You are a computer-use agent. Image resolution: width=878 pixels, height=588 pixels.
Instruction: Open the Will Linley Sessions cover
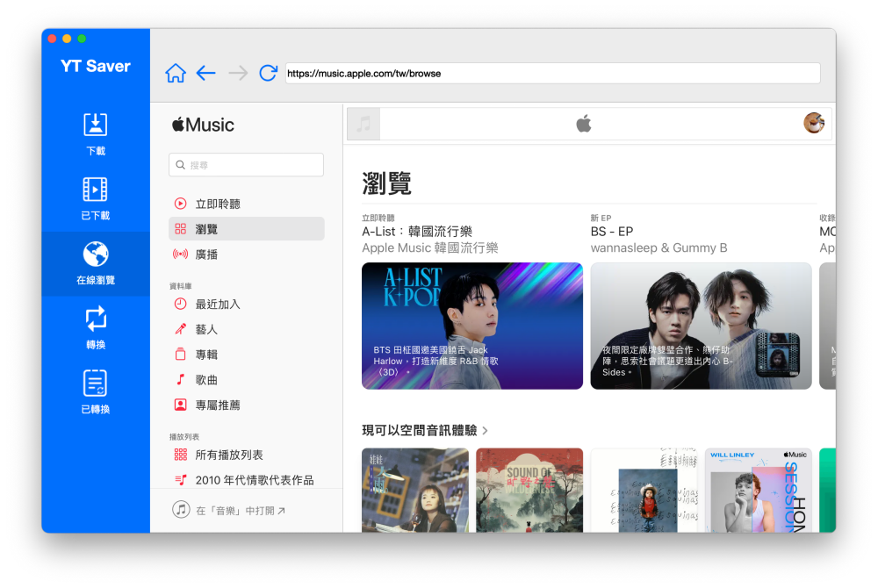(758, 490)
